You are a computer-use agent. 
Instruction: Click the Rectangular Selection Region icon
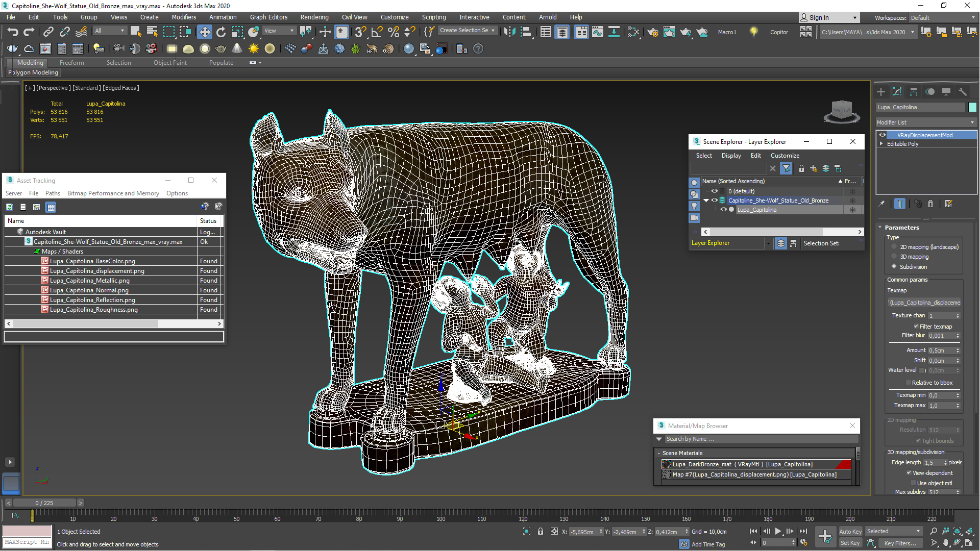click(168, 32)
